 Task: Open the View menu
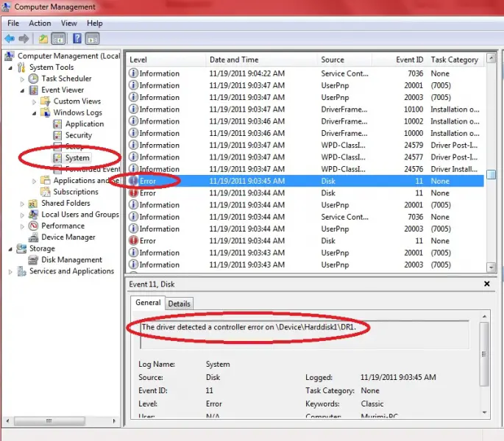(68, 23)
